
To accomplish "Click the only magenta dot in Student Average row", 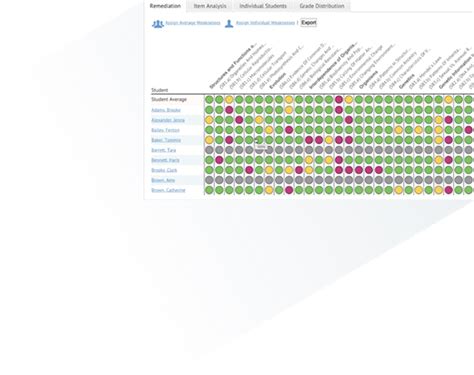I will pyautogui.click(x=339, y=99).
